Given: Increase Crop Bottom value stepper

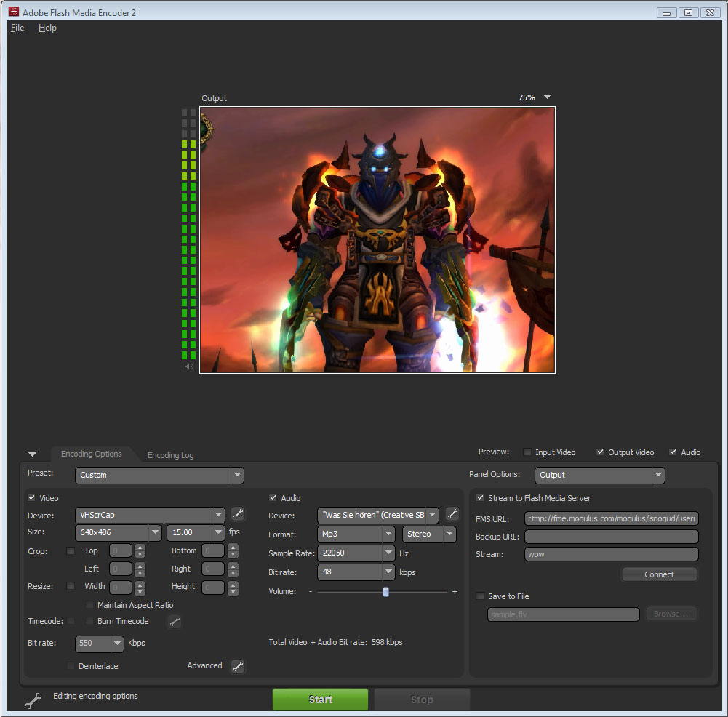Looking at the screenshot, I should 233,548.
